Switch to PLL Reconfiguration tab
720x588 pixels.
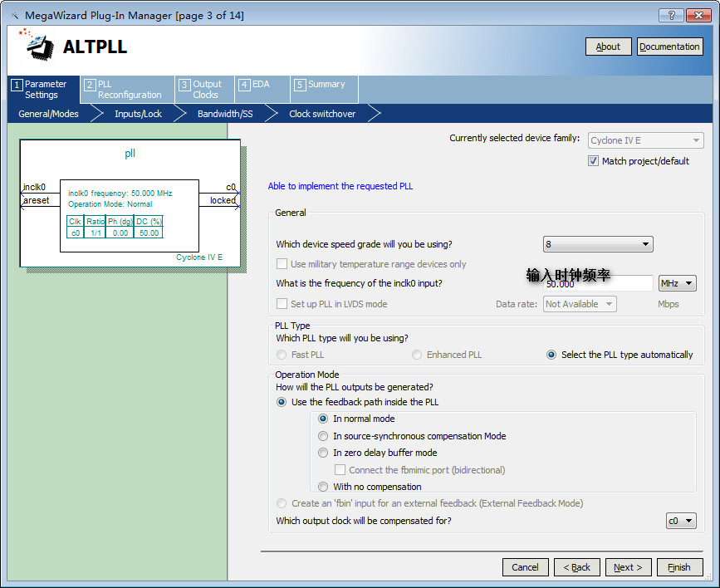127,89
